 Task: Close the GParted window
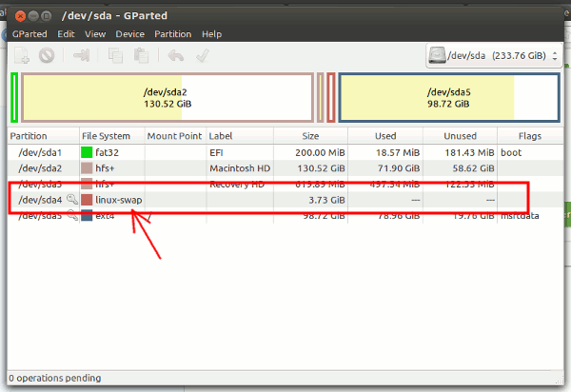point(20,16)
